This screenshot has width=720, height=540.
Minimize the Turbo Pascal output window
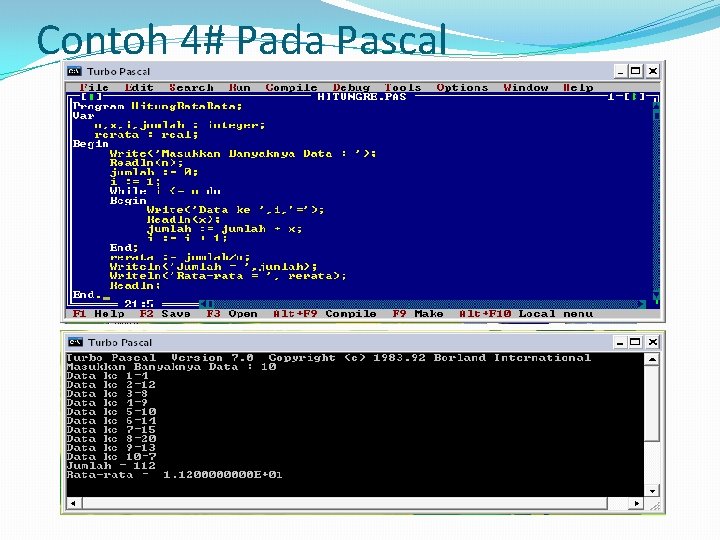[620, 342]
